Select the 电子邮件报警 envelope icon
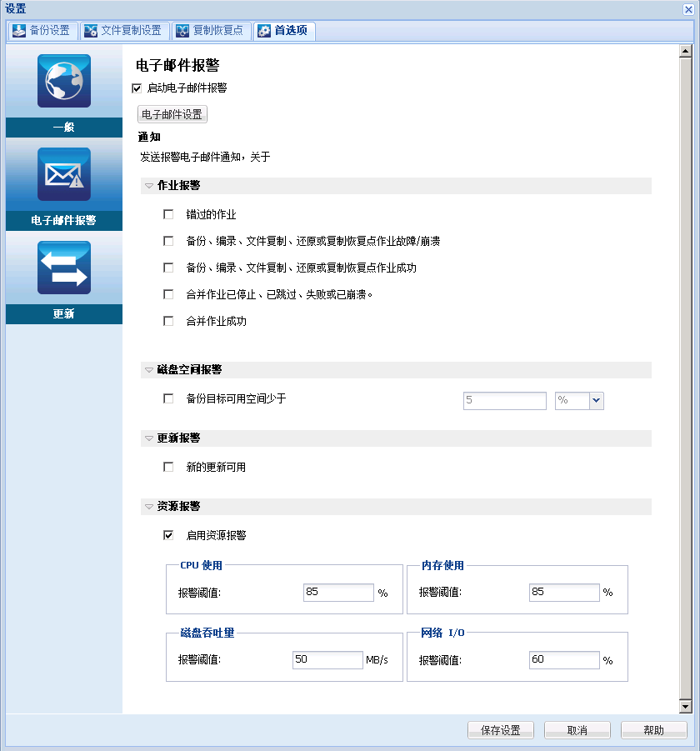 (64, 174)
